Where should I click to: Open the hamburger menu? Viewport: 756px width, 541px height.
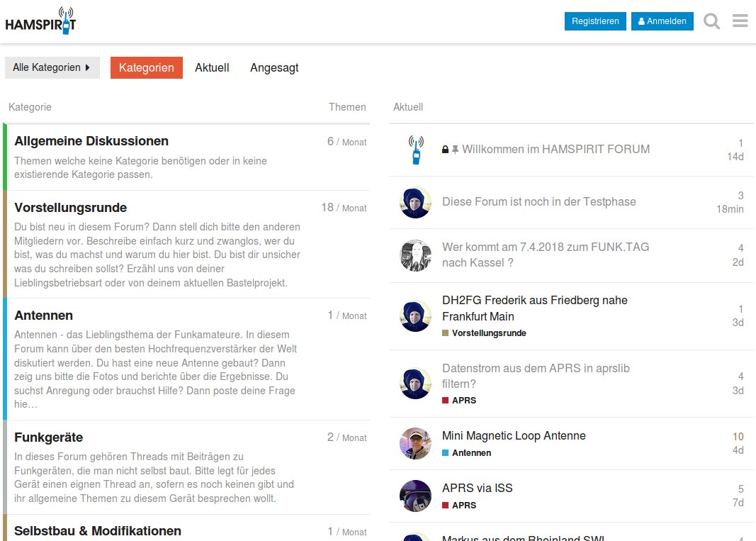pos(740,21)
